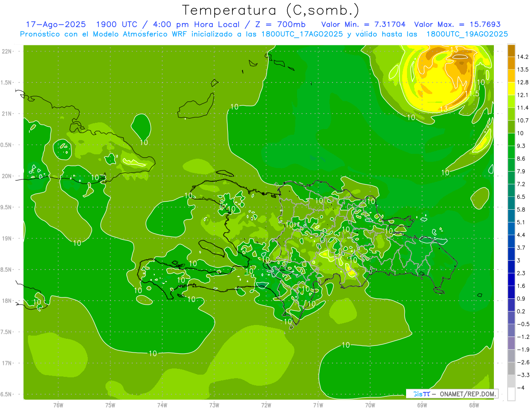Click the 10.7 value on the color legend
This screenshot has width=532, height=411.
tap(523, 120)
